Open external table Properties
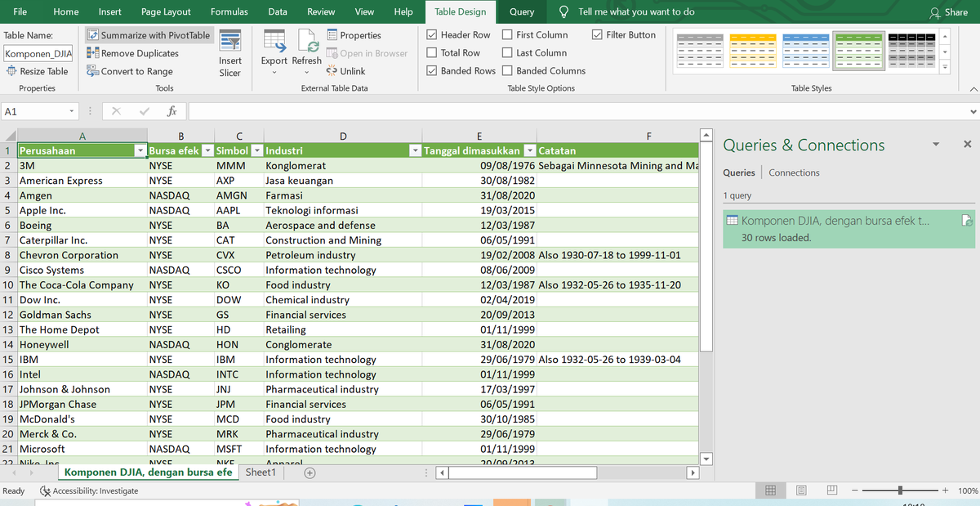Image resolution: width=980 pixels, height=506 pixels. [354, 35]
